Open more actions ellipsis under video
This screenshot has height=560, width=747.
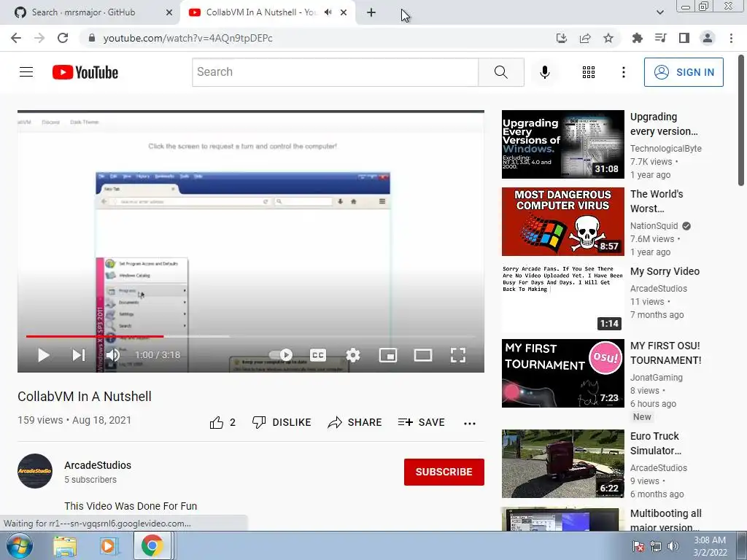click(470, 424)
